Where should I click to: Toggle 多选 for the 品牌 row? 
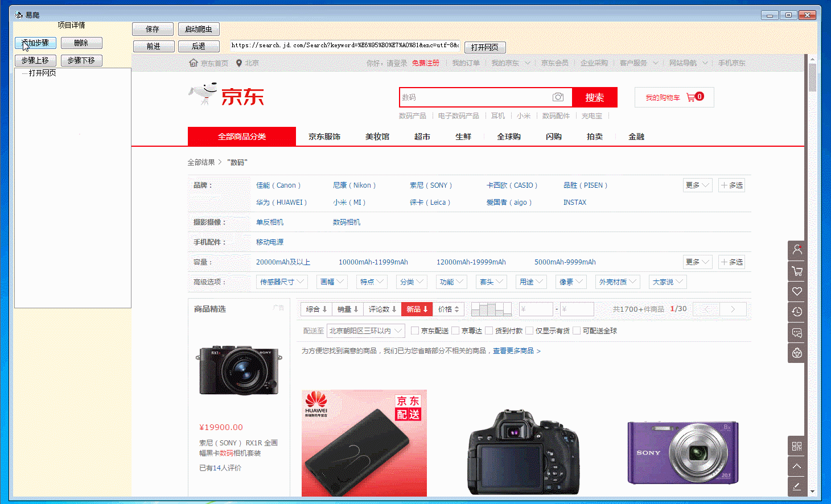[731, 185]
